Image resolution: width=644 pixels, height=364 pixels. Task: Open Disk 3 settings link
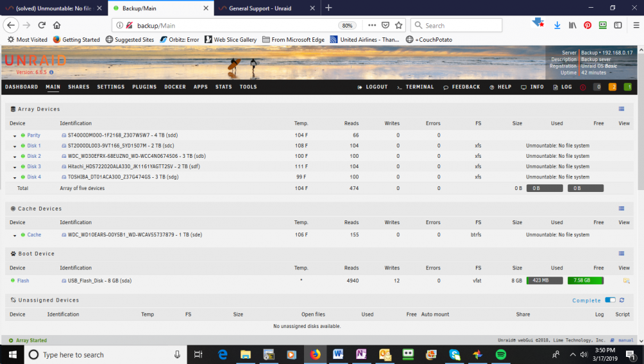[34, 166]
